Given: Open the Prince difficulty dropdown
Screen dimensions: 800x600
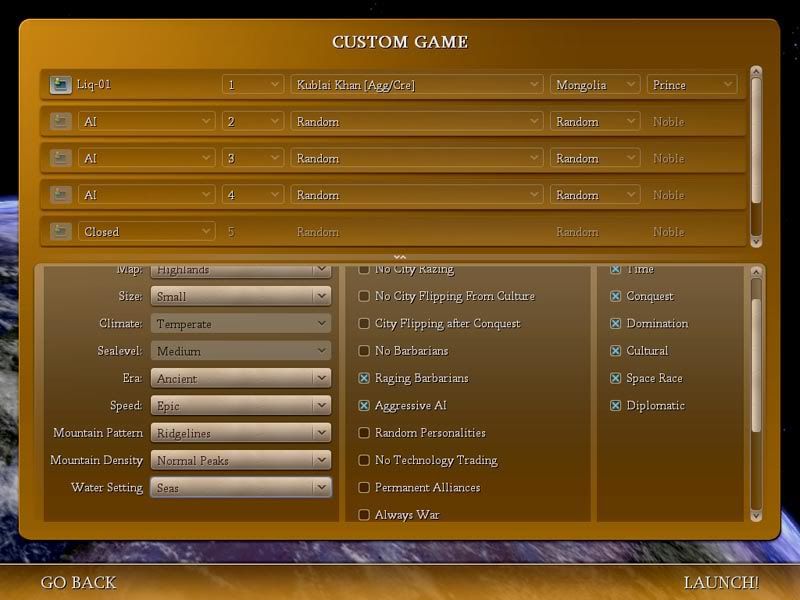Looking at the screenshot, I should tap(692, 85).
